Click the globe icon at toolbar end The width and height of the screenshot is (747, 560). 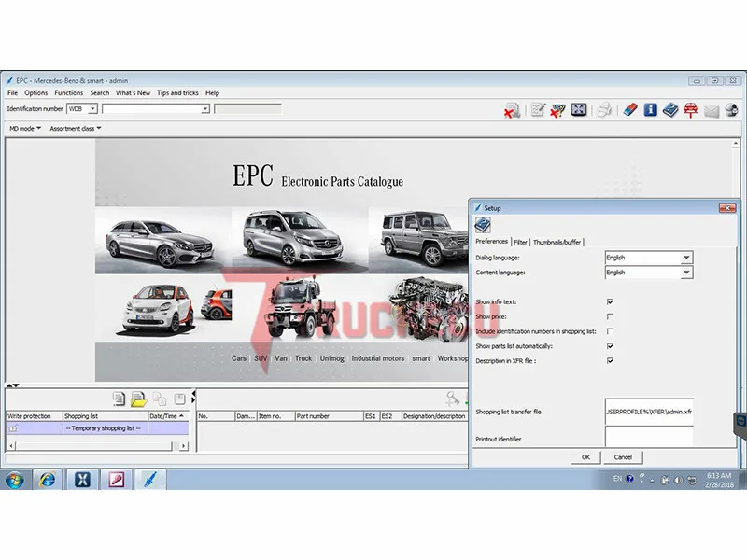tap(731, 110)
